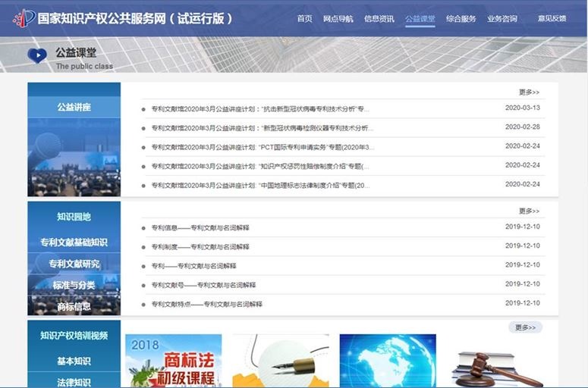
Task: Click the site title 国家知识产权公共服务网
Action: pyautogui.click(x=102, y=18)
